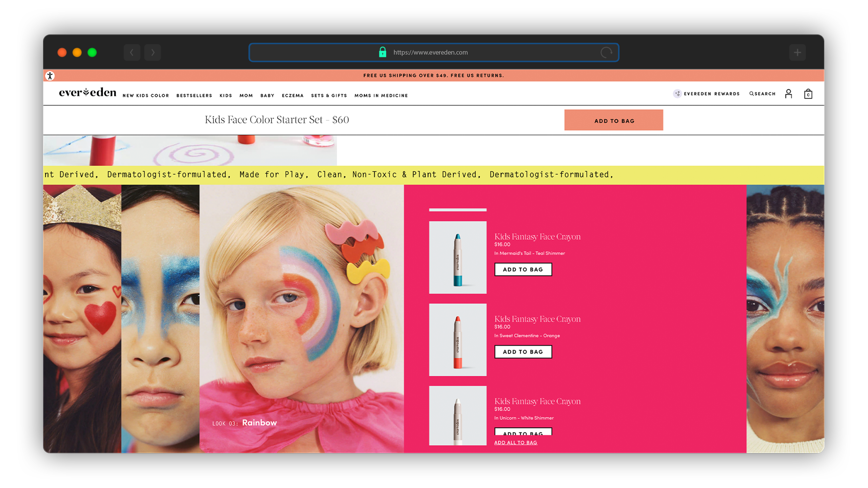Image resolution: width=868 pixels, height=488 pixels.
Task: Click the Evereden logo
Action: (87, 93)
